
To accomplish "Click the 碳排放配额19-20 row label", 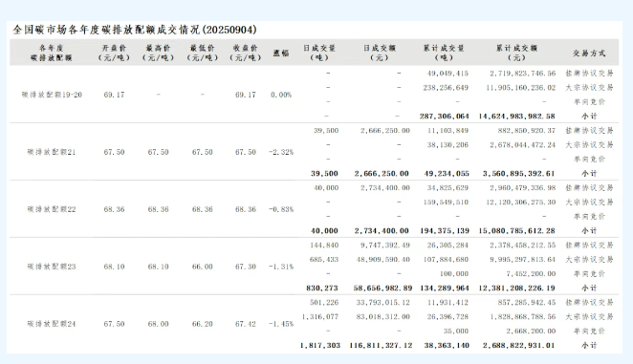I will point(52,95).
